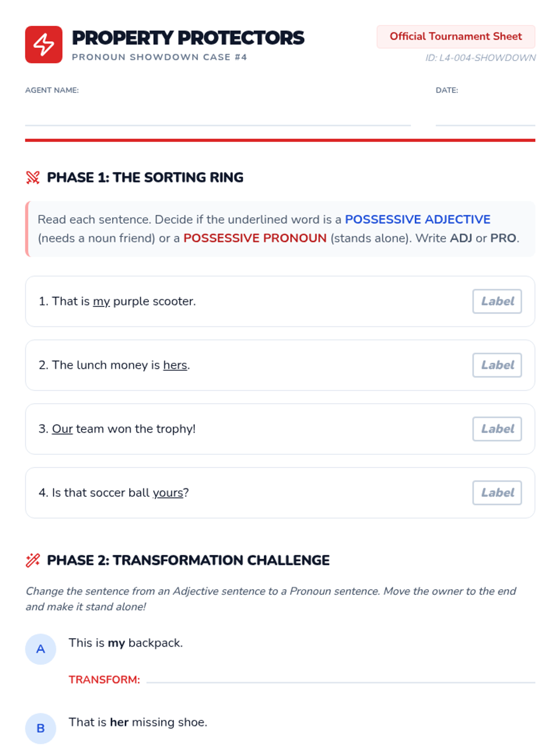
Task: Click the blue POSSESSIVE ADJECTIVE text
Action: click(418, 219)
